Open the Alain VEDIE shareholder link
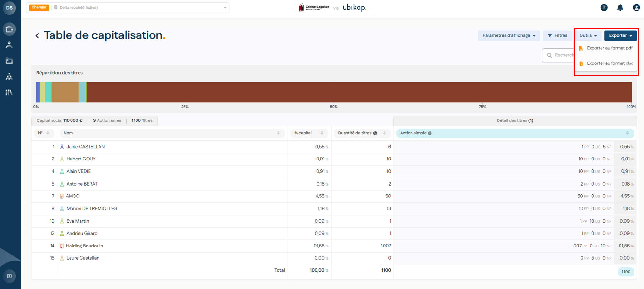The width and height of the screenshot is (644, 289). 79,171
